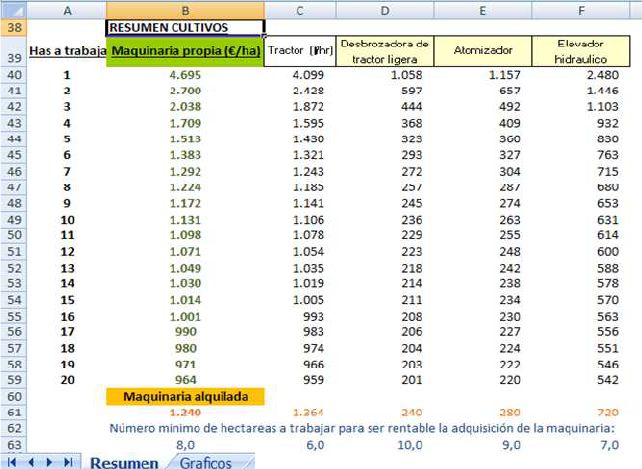Screen dimensions: 642x469
Task: Switch to the Graficos sheet tab
Action: click(x=207, y=462)
